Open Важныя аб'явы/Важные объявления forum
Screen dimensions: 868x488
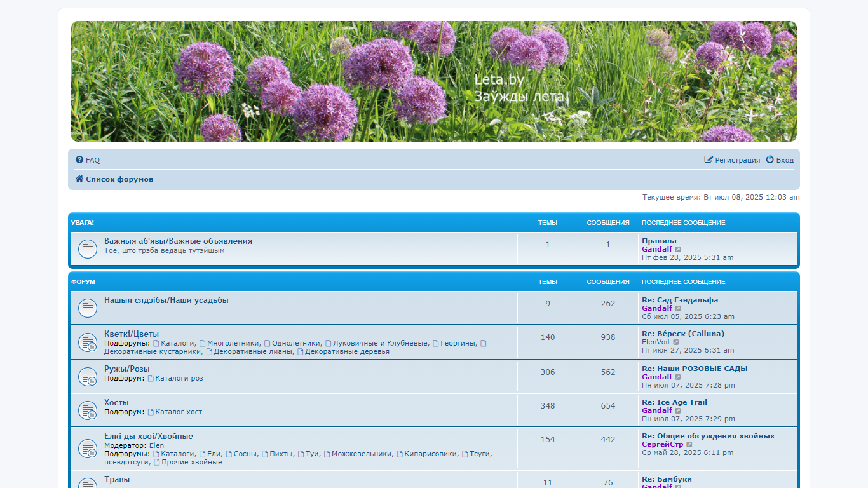click(x=178, y=241)
